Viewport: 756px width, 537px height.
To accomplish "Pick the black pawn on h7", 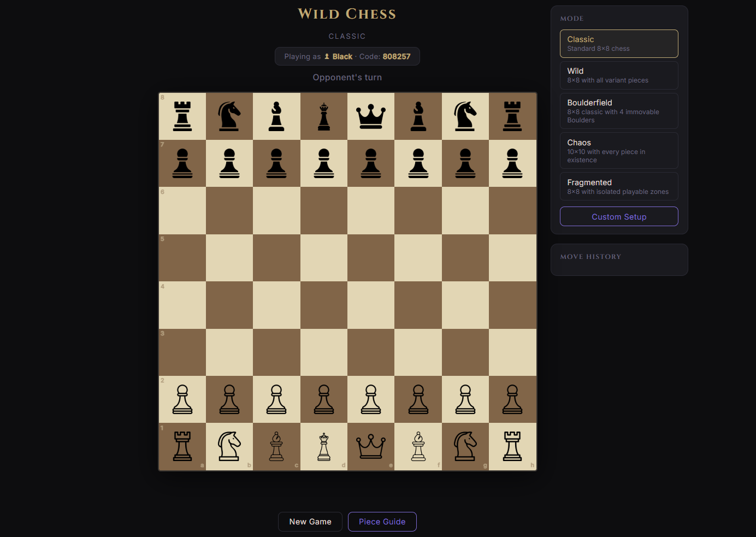I will [512, 163].
